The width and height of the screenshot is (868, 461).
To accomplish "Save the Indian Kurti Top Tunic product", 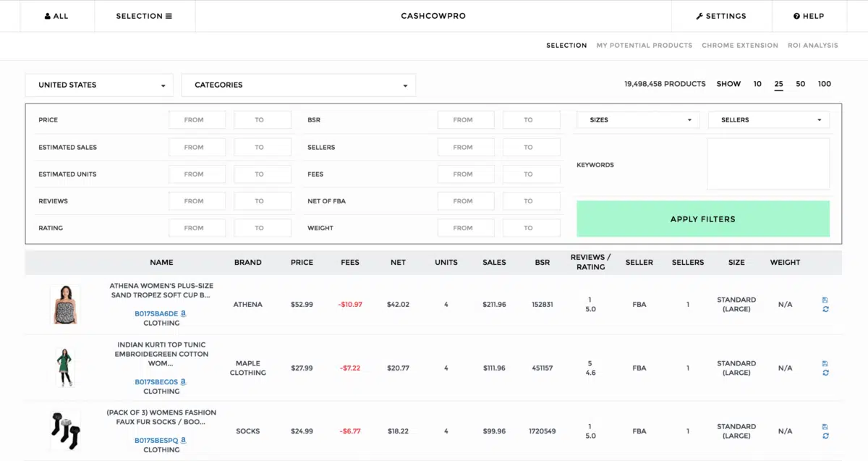I will point(825,363).
